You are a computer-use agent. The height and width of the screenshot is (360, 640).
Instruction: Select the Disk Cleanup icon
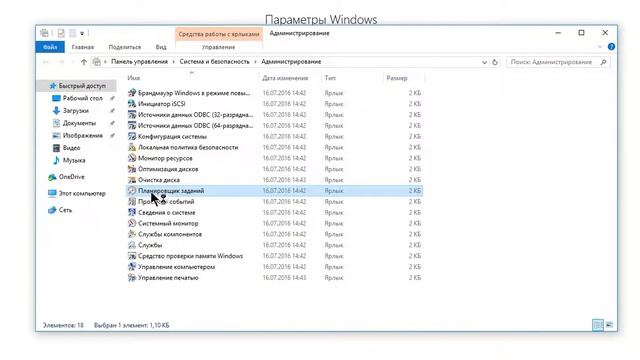[x=132, y=180]
